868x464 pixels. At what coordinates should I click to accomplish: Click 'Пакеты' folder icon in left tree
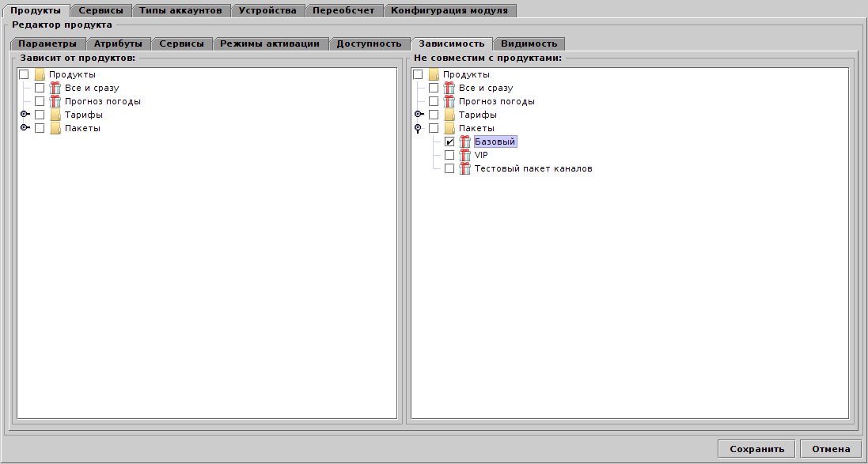(55, 128)
